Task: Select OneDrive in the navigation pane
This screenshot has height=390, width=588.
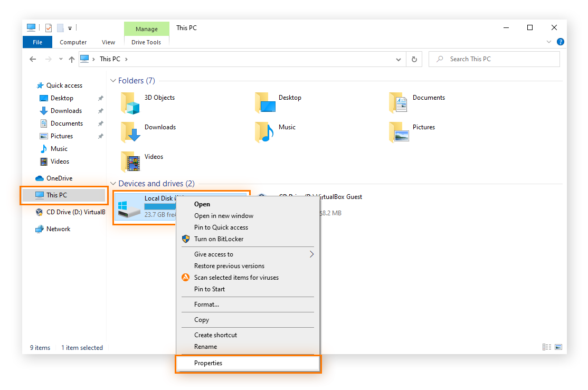Action: pos(56,178)
